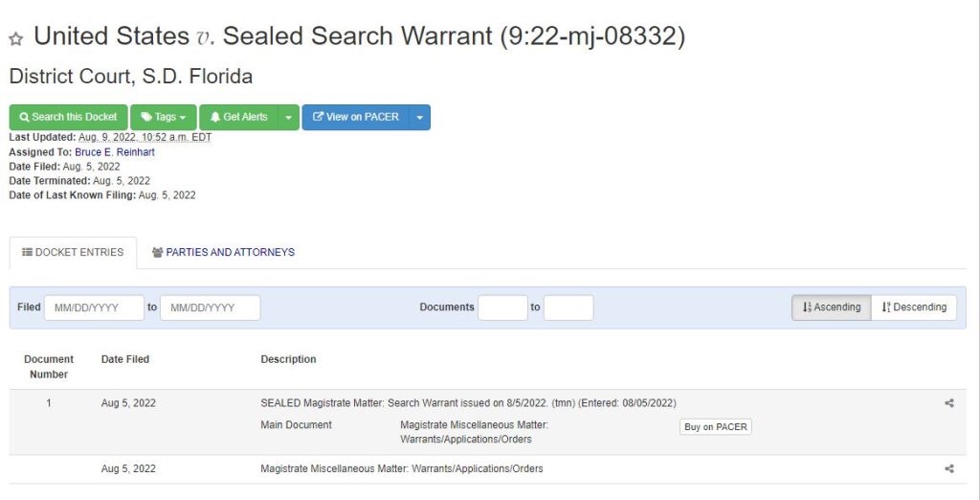The height and width of the screenshot is (500, 980).
Task: Click the Buy on PACER button
Action: click(x=716, y=427)
